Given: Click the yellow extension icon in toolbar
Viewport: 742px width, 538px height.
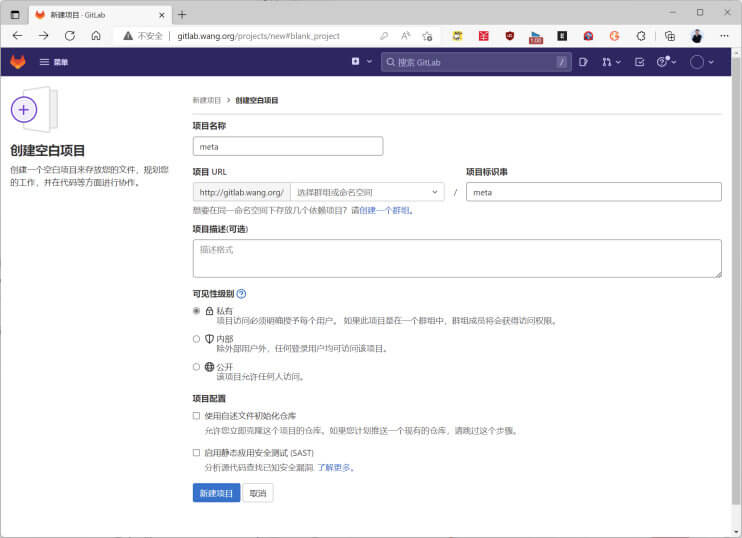Looking at the screenshot, I should (457, 35).
